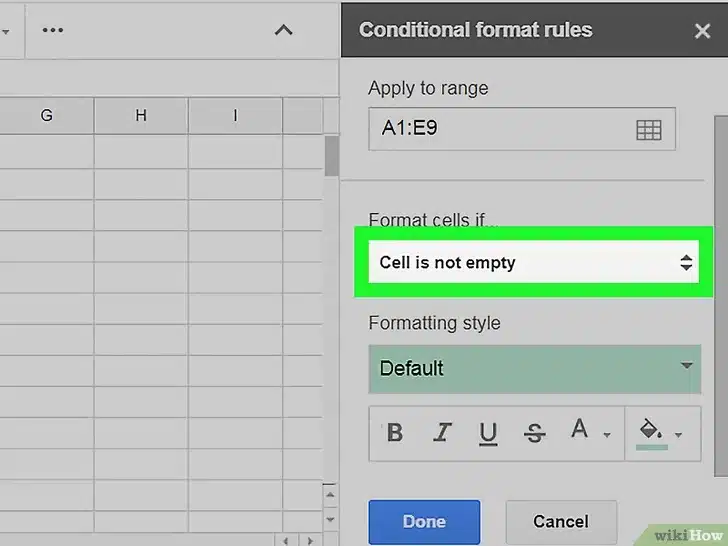Toggle bold formatting style

point(395,433)
